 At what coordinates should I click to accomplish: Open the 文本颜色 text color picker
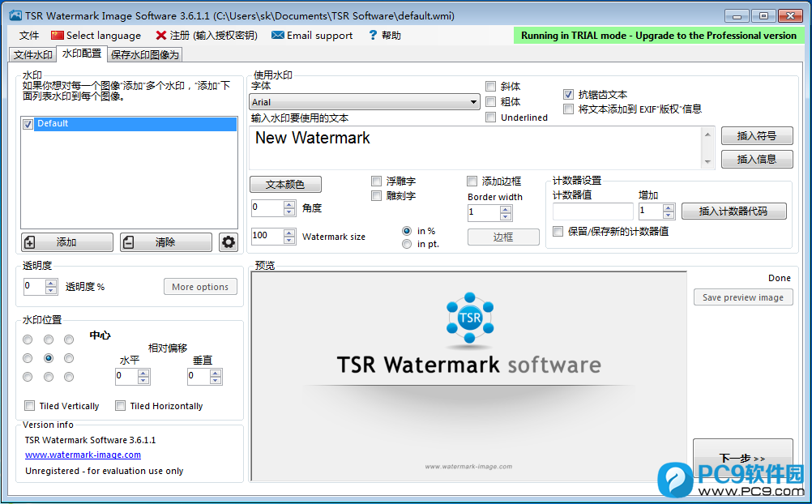[x=285, y=185]
